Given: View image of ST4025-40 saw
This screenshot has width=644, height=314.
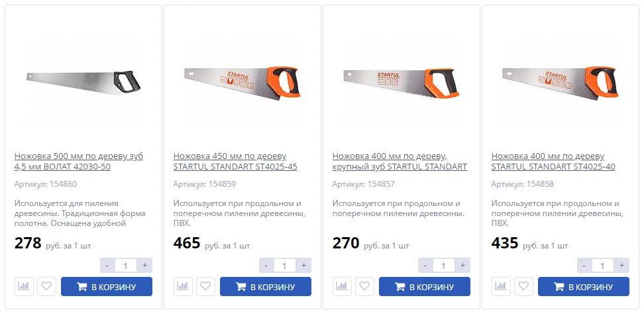Looking at the screenshot, I should tap(560, 83).
